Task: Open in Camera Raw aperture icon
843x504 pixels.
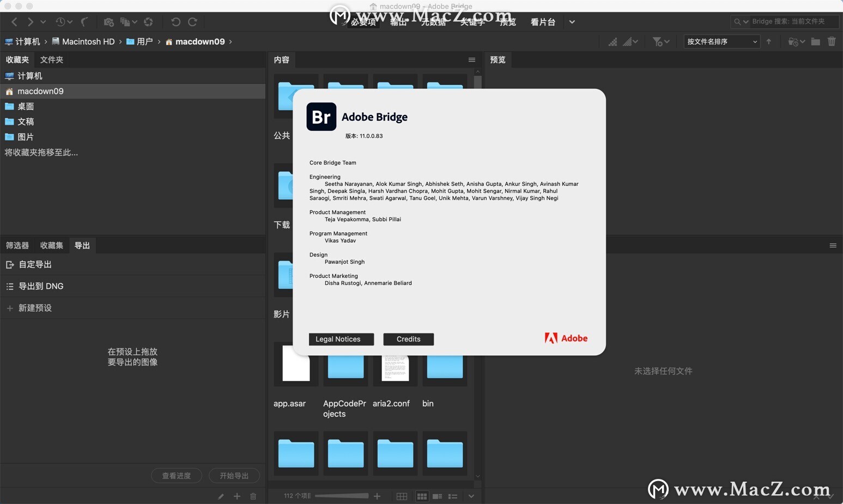Action: click(148, 22)
